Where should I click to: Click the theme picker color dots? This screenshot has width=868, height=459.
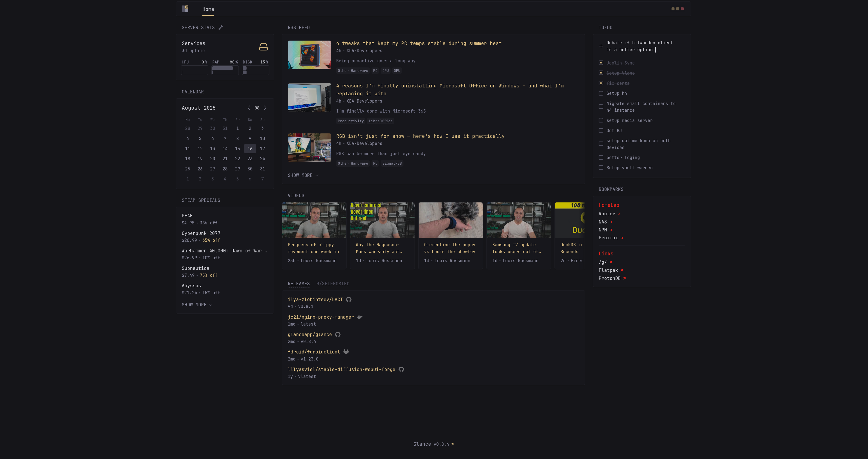677,9
